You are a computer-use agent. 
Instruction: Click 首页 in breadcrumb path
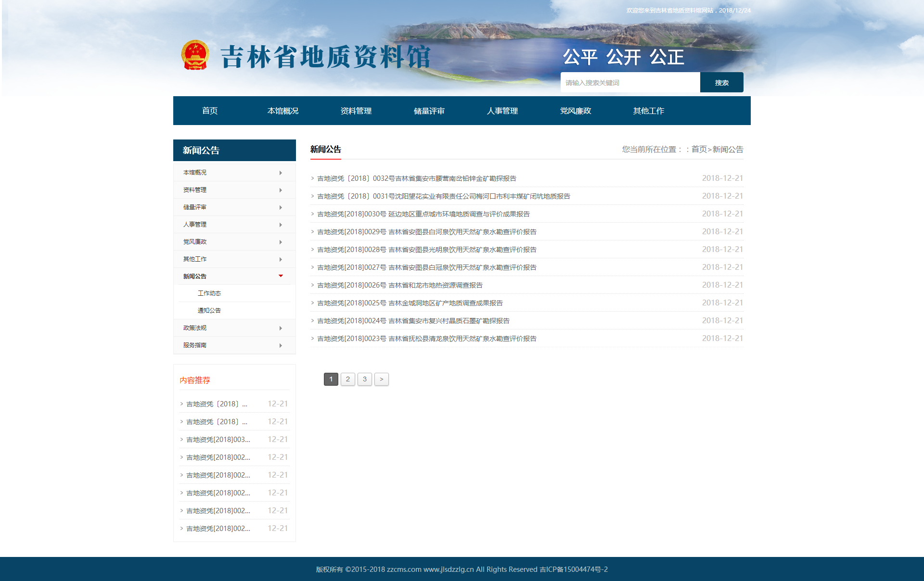699,150
